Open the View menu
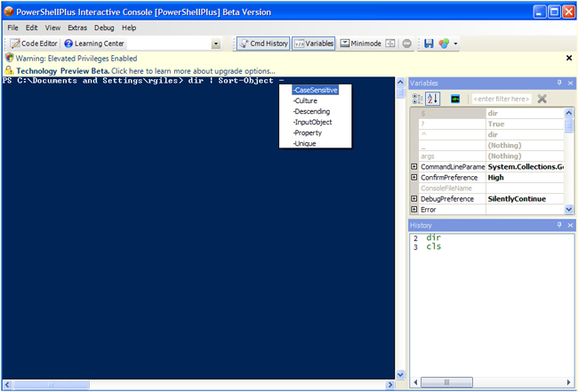The height and width of the screenshot is (392, 578). tap(52, 28)
